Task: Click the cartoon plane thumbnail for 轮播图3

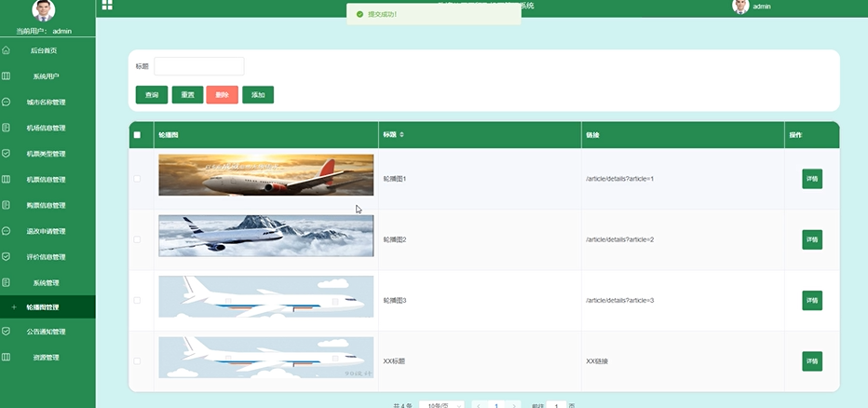Action: (266, 297)
